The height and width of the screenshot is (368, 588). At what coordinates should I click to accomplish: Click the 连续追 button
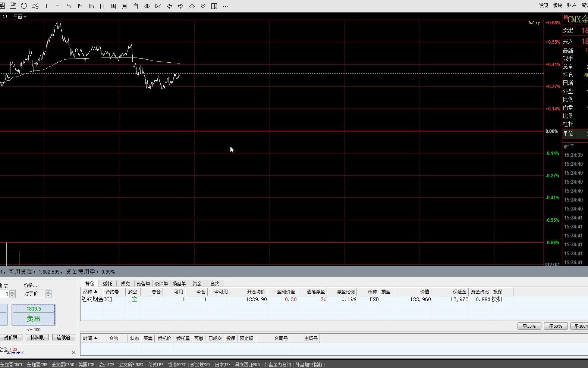(x=63, y=337)
